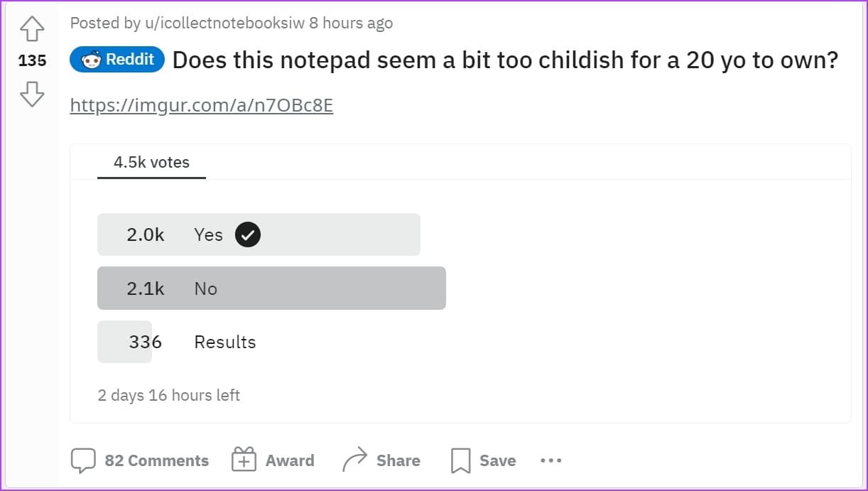
Task: Click the comments speech bubble icon
Action: coord(83,460)
